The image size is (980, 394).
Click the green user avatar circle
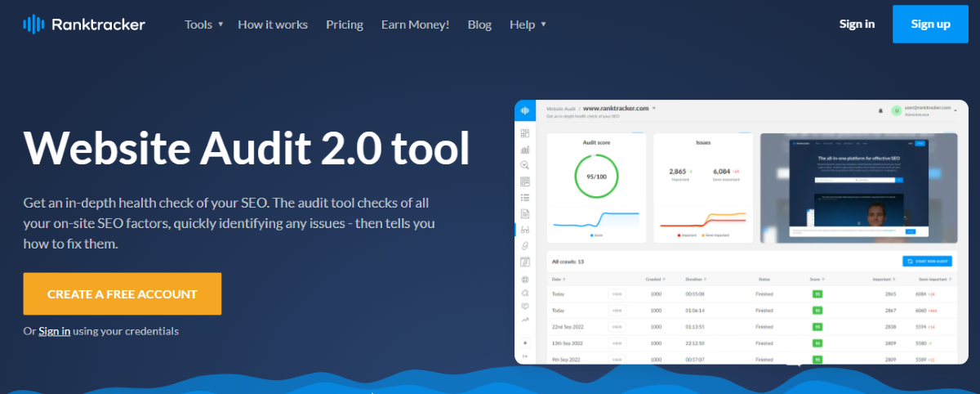point(896,110)
